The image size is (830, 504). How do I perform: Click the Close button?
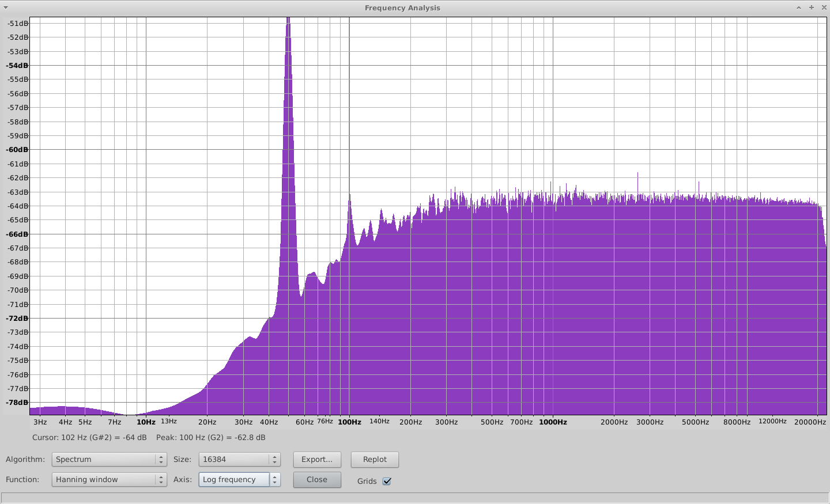pos(317,479)
